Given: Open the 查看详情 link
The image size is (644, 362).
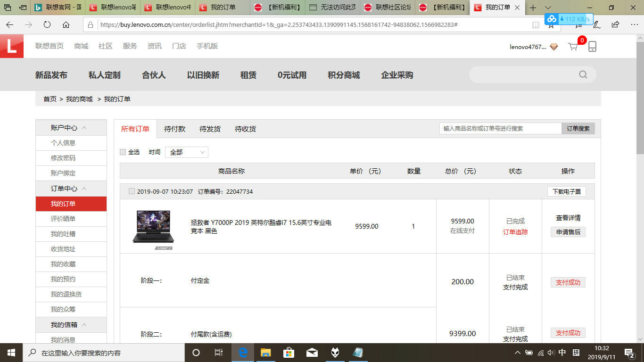Looking at the screenshot, I should 568,218.
